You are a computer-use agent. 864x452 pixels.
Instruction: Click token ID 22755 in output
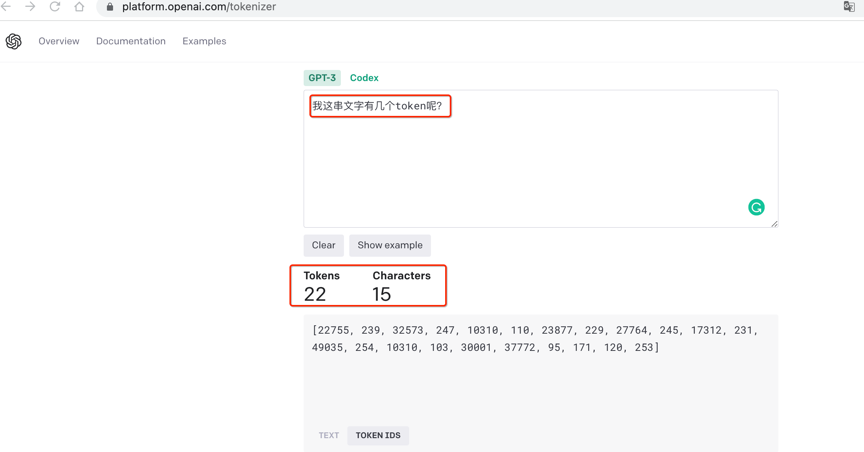333,330
